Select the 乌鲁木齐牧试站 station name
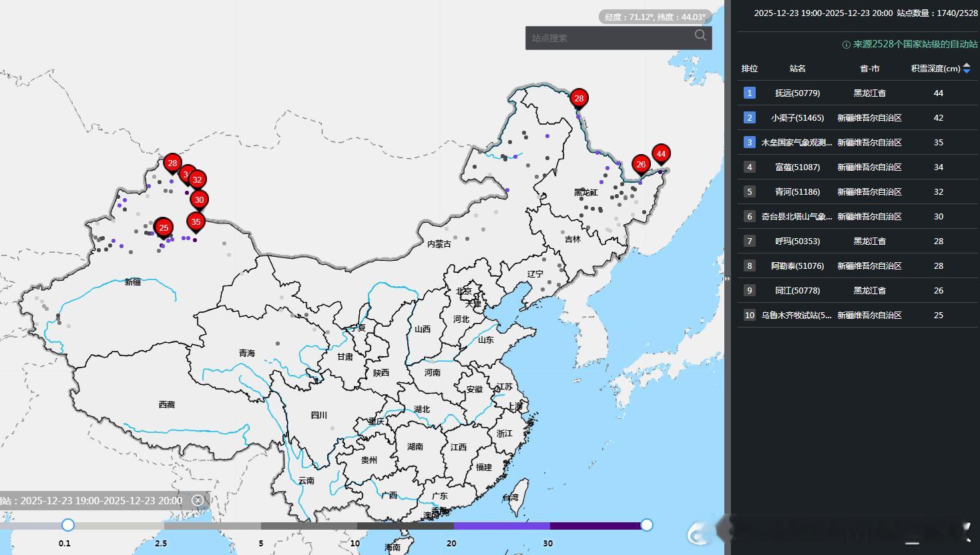Screen dimensions: 980x555 point(797,316)
